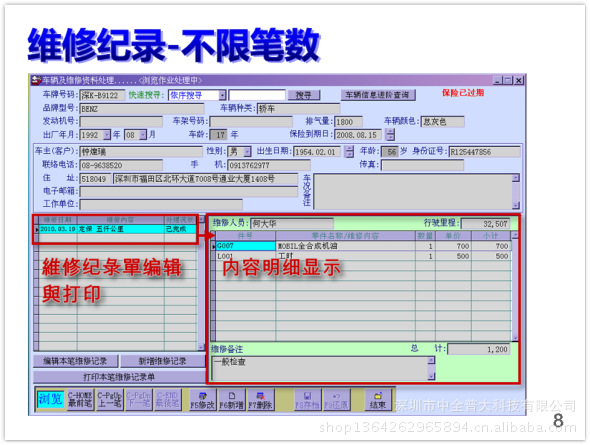Click the 保险到期日 date stepper arrows
The height and width of the screenshot is (445, 590).
tap(391, 134)
